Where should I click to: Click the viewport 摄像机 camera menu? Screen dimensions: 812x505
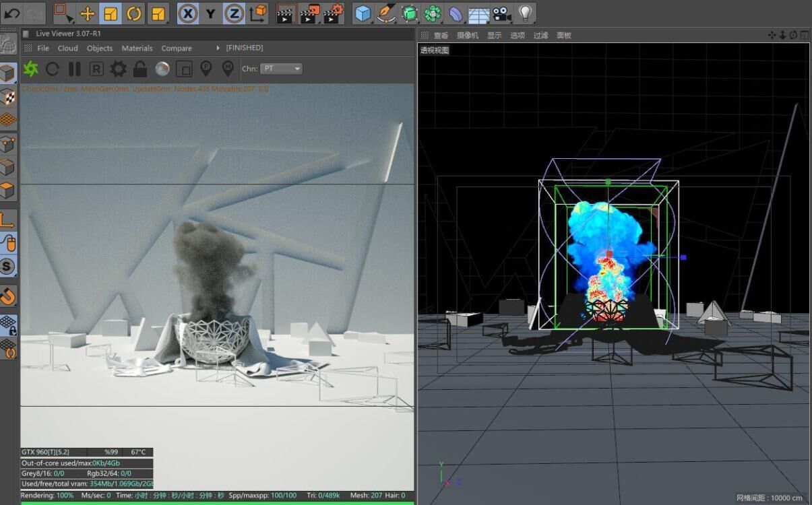[468, 36]
